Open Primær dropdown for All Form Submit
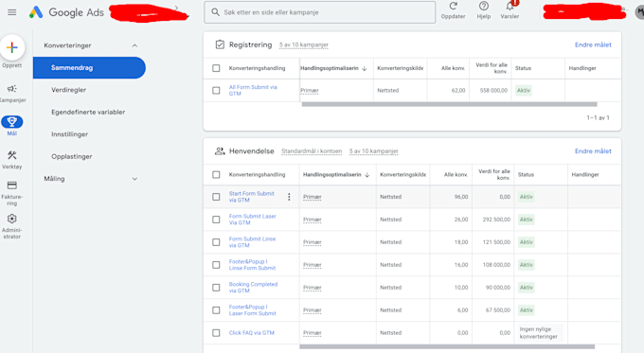Screen dimensions: 644x353 310,90
